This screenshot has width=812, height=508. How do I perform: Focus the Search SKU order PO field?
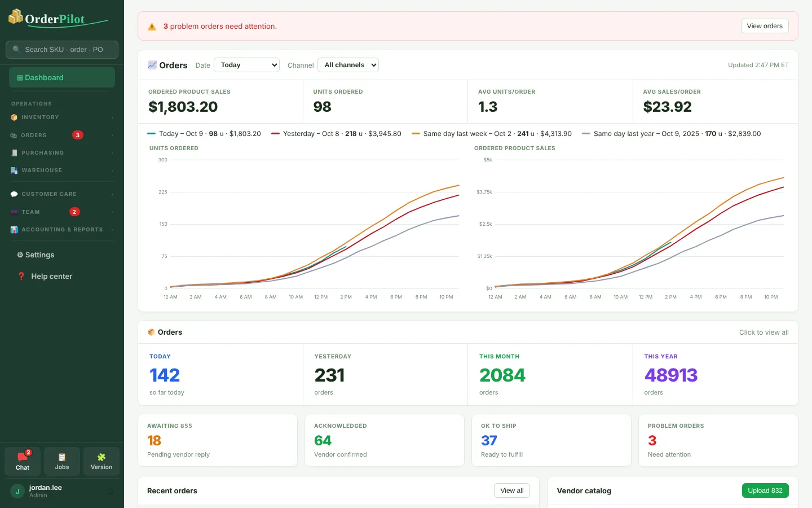pyautogui.click(x=62, y=50)
